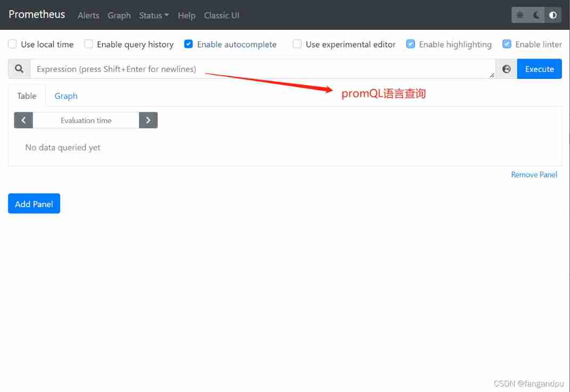Switch to dark theme moon icon
The image size is (570, 392).
click(x=536, y=15)
